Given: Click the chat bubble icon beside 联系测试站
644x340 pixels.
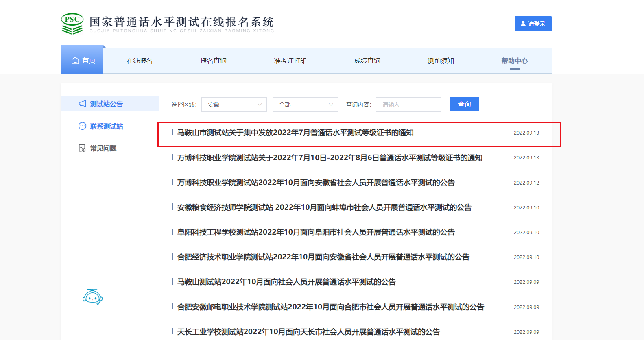Looking at the screenshot, I should 82,126.
